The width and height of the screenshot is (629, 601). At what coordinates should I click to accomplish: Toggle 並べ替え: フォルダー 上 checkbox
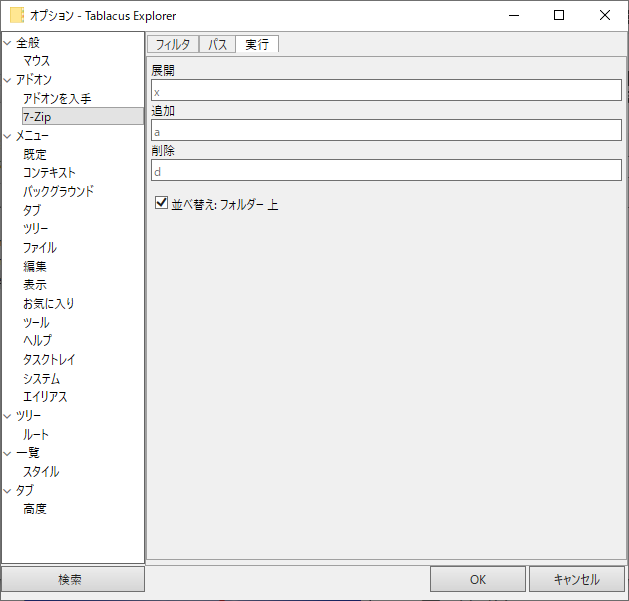pos(161,203)
